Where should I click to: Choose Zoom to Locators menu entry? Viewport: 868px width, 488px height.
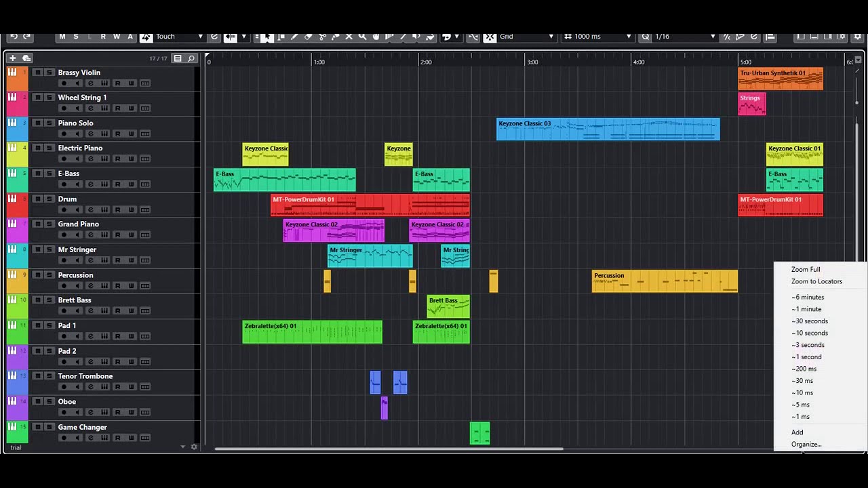(x=816, y=281)
